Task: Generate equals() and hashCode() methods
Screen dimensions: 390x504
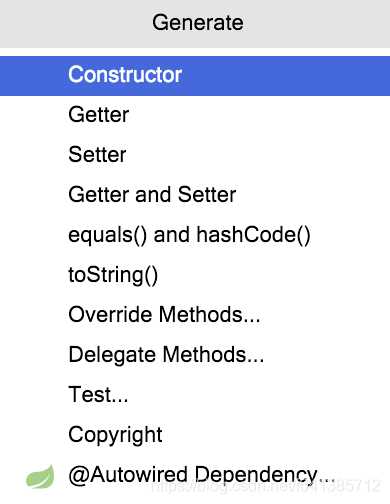Action: coord(195,235)
